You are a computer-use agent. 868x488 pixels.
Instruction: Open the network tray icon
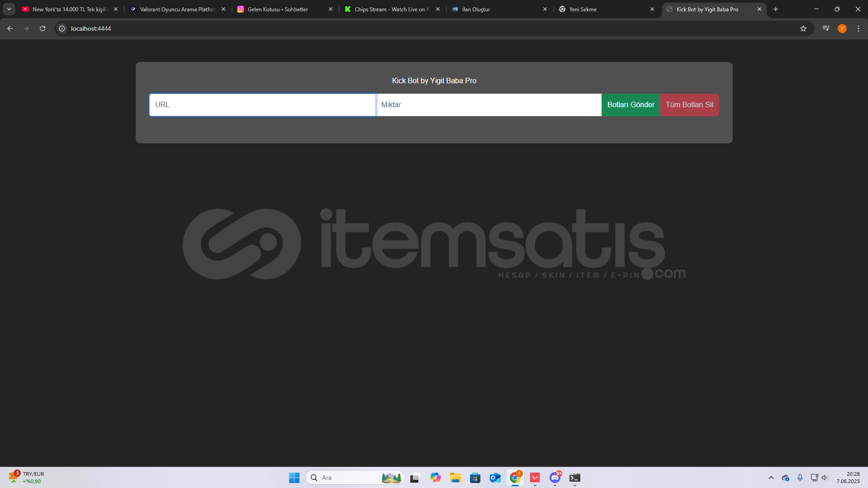[814, 478]
